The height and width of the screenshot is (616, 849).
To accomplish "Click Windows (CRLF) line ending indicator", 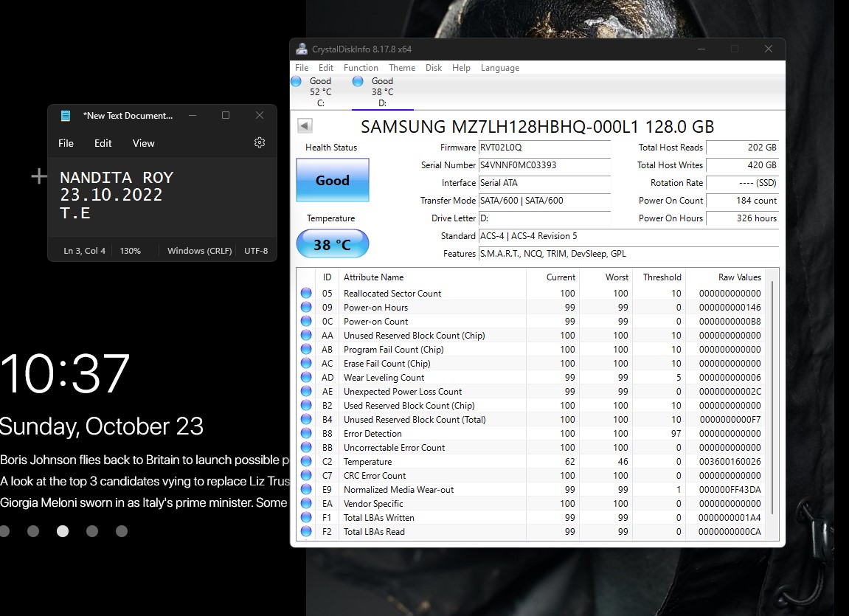I will (199, 251).
